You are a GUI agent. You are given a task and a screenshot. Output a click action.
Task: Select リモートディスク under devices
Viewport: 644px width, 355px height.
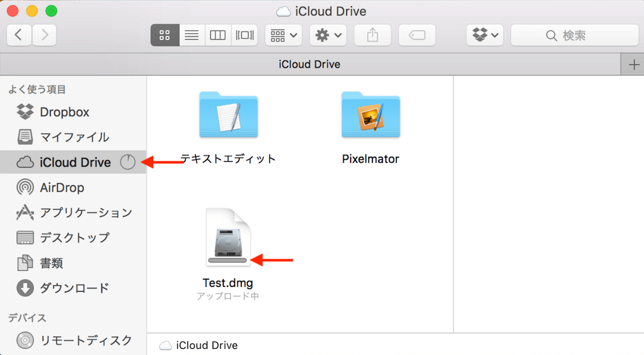[73, 340]
